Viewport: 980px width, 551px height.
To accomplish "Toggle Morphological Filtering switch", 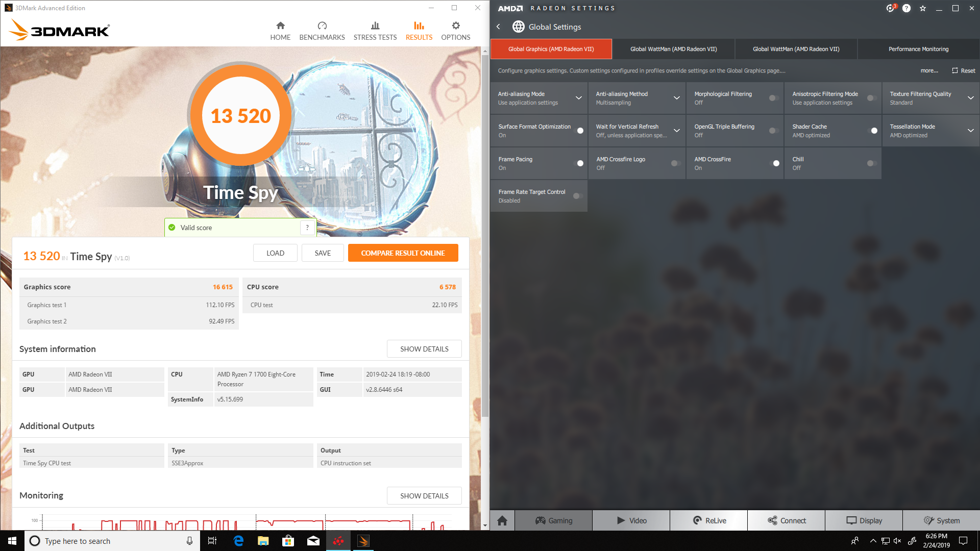I will (x=774, y=98).
